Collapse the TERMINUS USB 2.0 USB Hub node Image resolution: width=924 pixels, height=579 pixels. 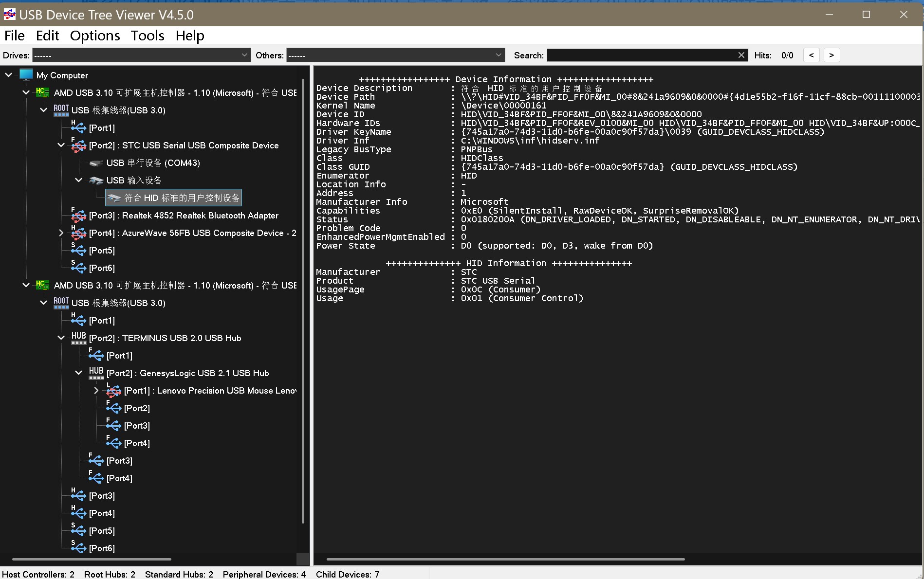click(x=61, y=338)
